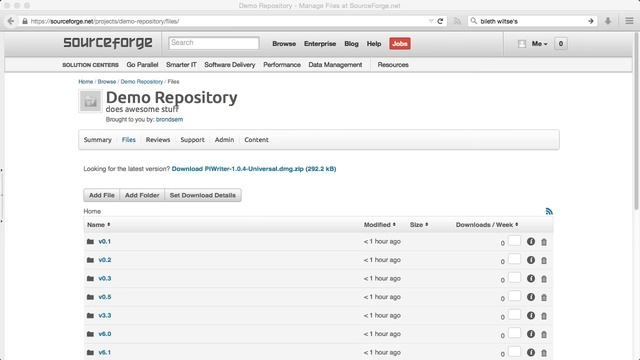
Task: Click the Add Folder button
Action: pos(142,195)
